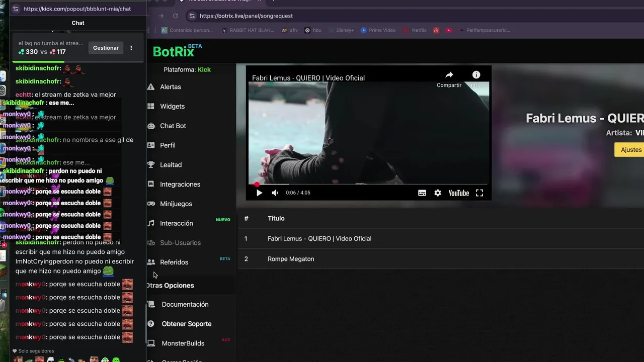Image resolution: width=644 pixels, height=362 pixels.
Task: Click the Ajustes yellow button
Action: [629, 150]
